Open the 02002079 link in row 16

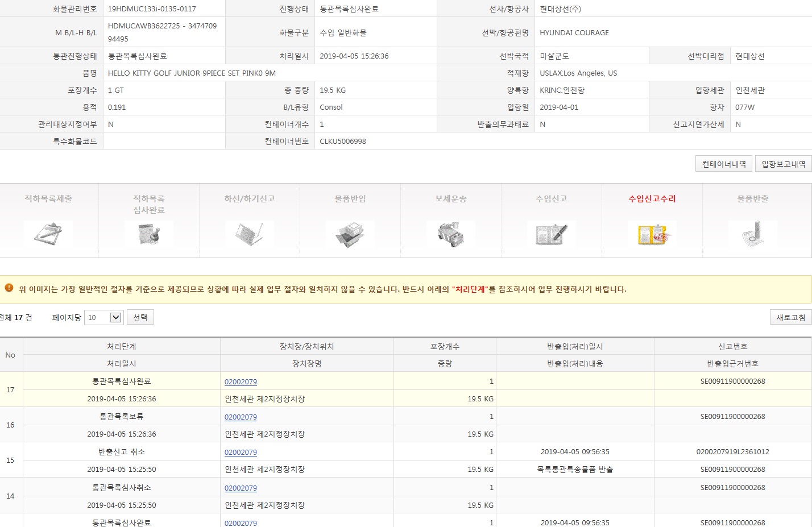click(241, 417)
